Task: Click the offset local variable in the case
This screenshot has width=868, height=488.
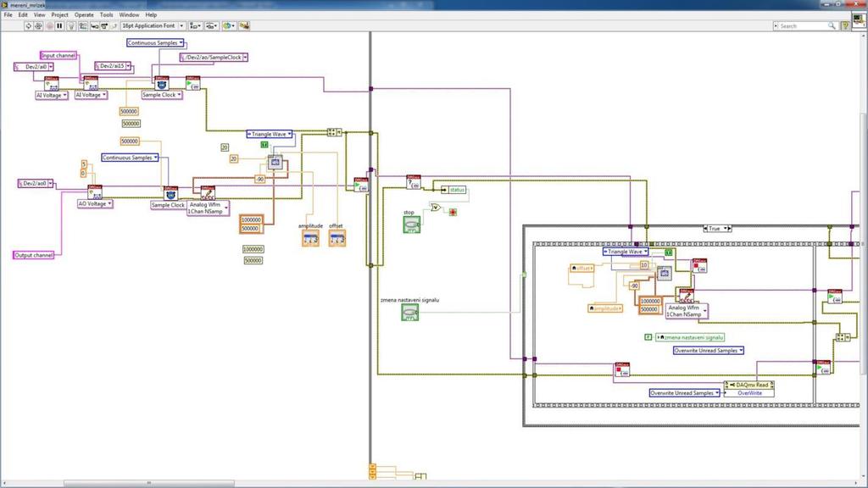Action: 581,268
